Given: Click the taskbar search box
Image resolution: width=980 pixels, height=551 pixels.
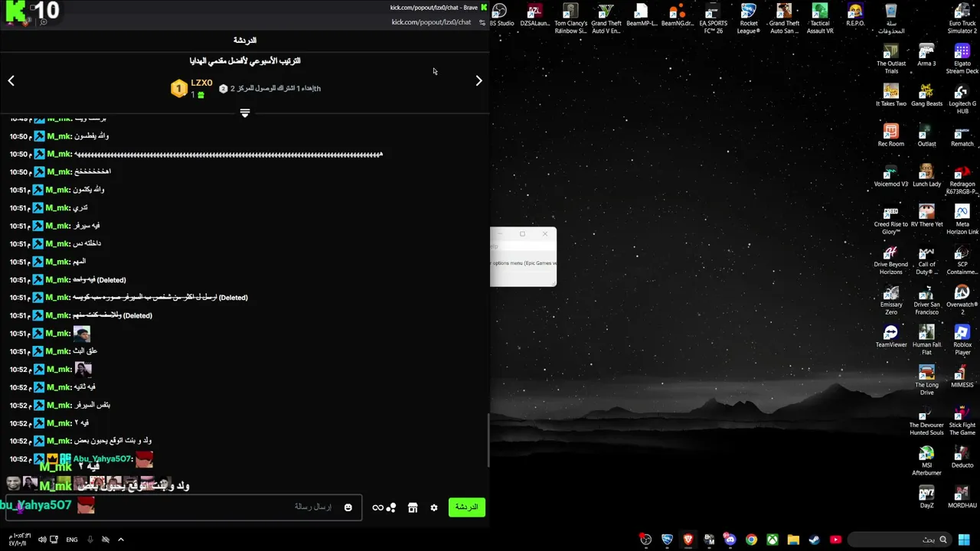Looking at the screenshot, I should 900,540.
